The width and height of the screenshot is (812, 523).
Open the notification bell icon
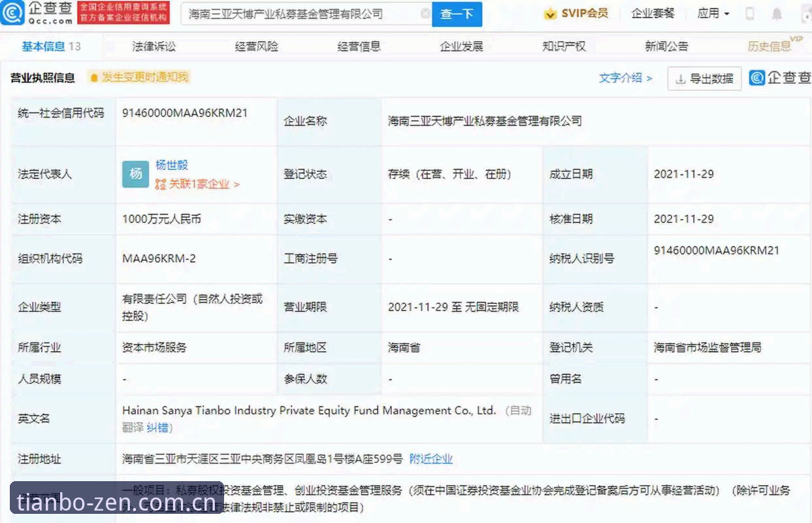[x=777, y=14]
